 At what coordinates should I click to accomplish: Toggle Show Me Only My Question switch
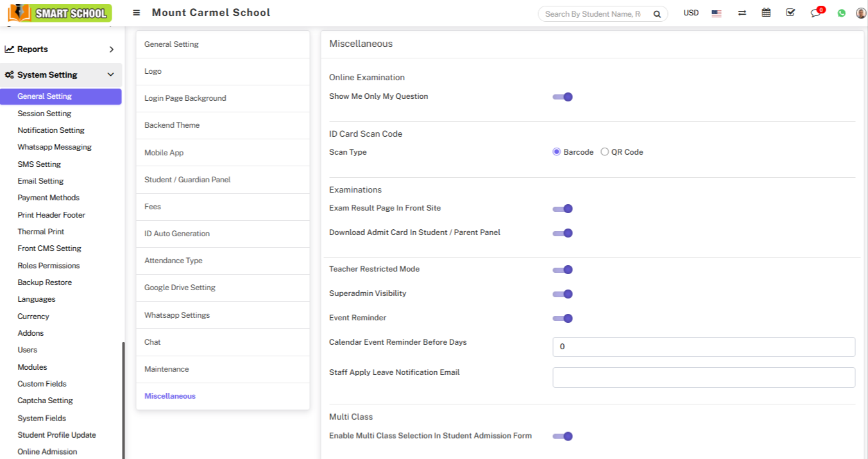(563, 97)
